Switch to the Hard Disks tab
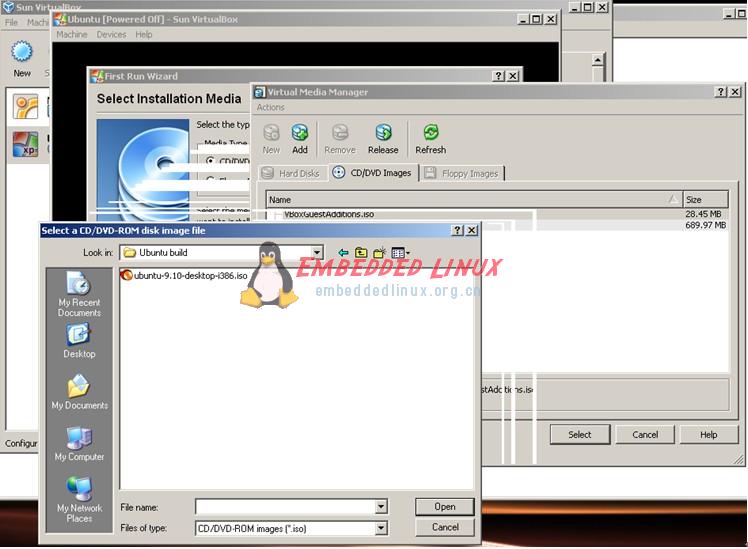Screen dimensions: 748x549 [x=291, y=174]
